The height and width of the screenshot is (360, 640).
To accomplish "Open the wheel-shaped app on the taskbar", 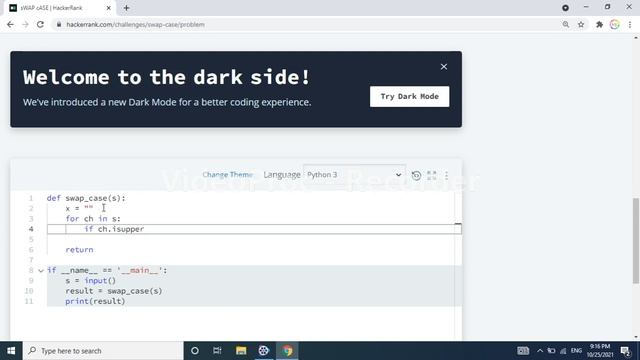I will click(264, 351).
